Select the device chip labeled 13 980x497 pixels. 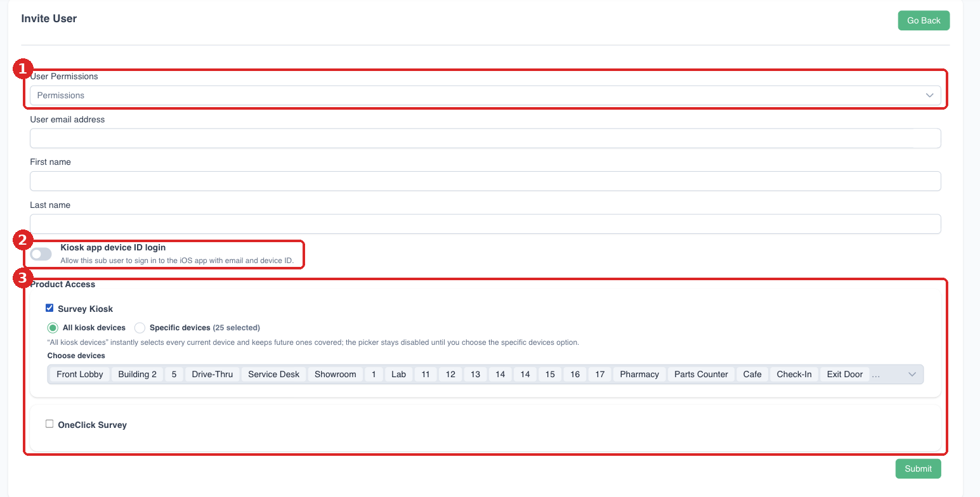click(475, 375)
